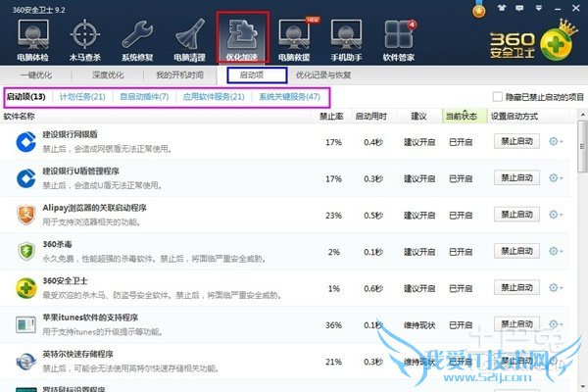Select the Alipay浏览器的关联启动程序 row title
This screenshot has width=588, height=392.
[94, 208]
